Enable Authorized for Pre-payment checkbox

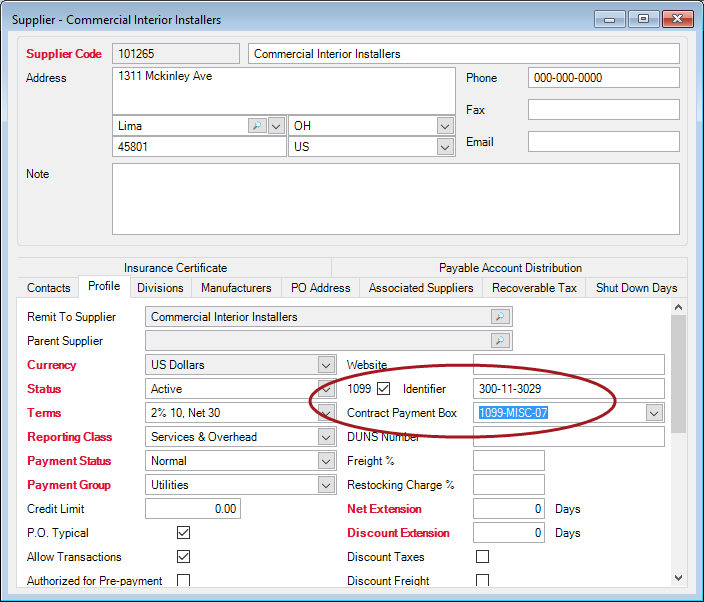tap(183, 580)
